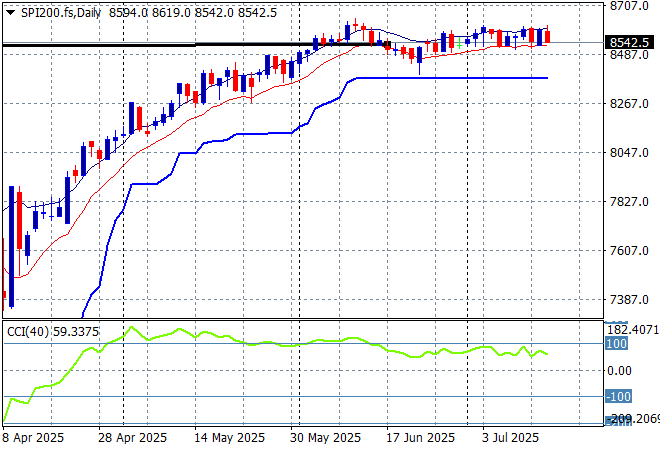This screenshot has width=660, height=450.
Task: Click the current price label 8542.5 on axis
Action: [x=629, y=43]
